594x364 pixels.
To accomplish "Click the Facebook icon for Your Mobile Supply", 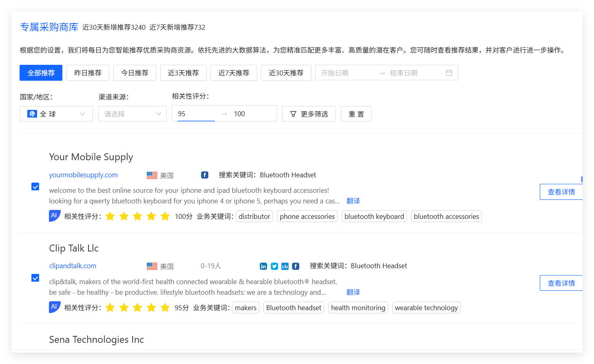I will [205, 175].
